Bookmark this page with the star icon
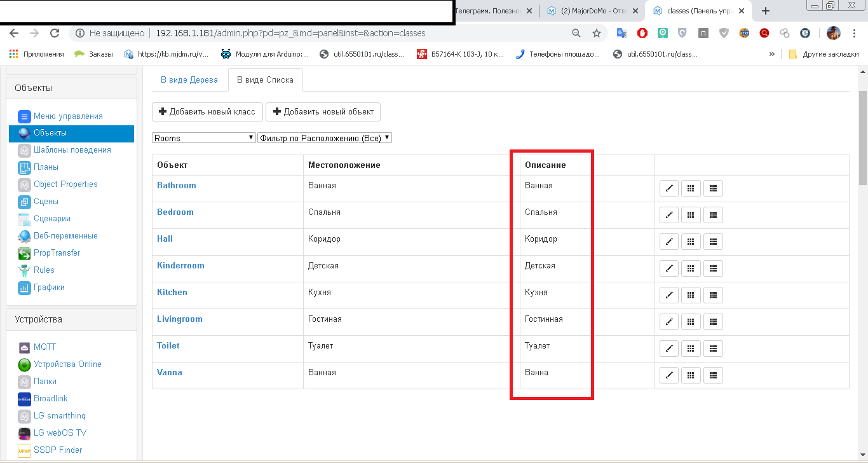868x463 pixels. pos(596,33)
